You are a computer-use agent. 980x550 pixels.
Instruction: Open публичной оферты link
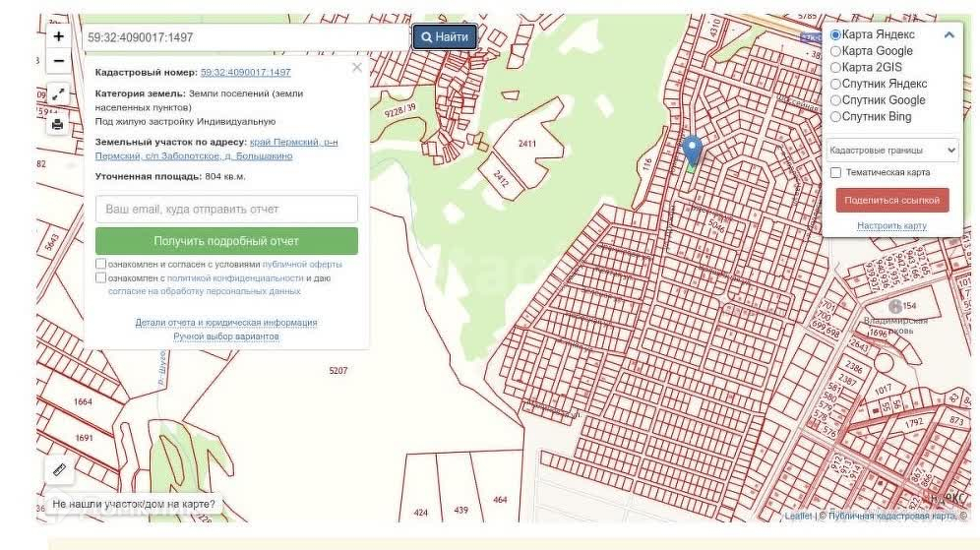coord(302,265)
